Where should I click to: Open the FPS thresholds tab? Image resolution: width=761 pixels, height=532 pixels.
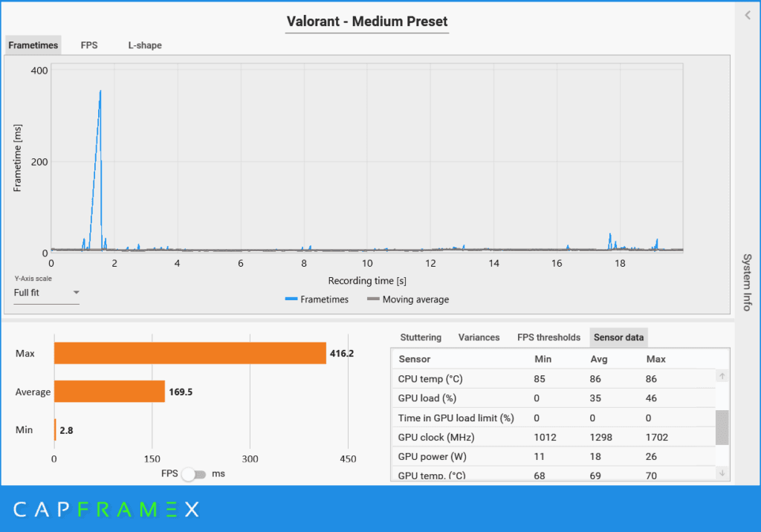(x=548, y=337)
